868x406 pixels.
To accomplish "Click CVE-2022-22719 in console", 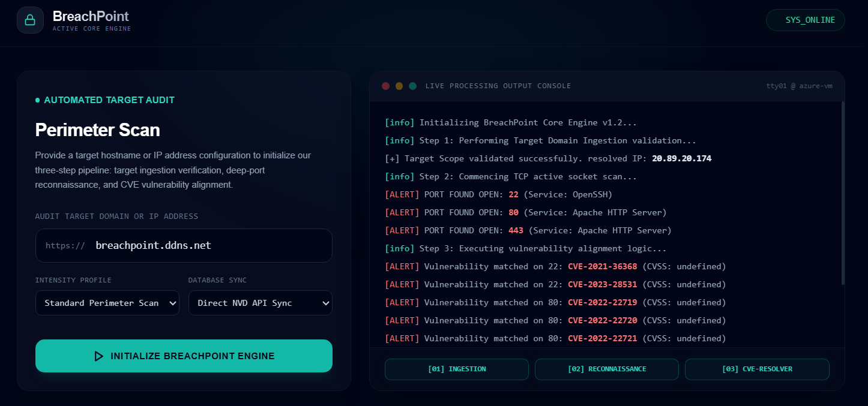I will tap(603, 303).
